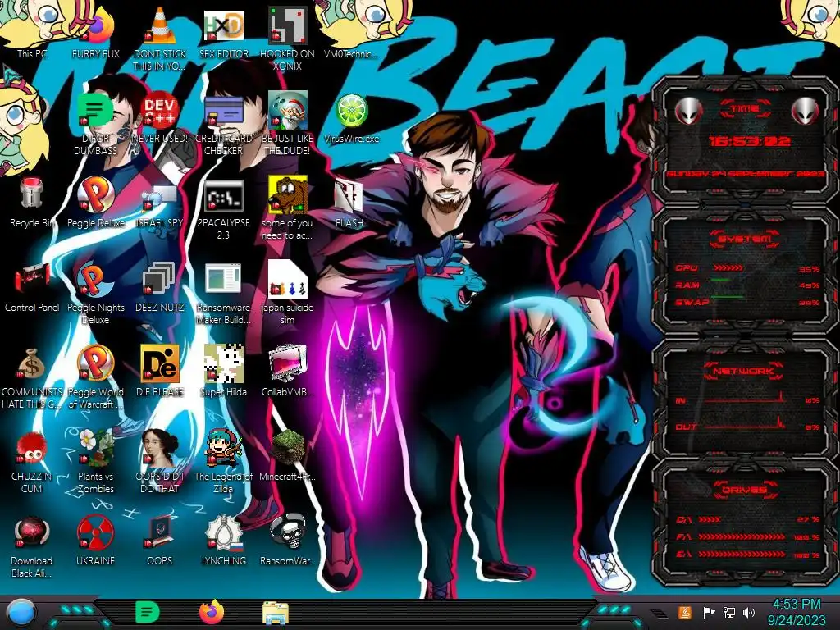Open the UKRAINE radiation symbol icon
The image size is (840, 630).
(96, 540)
